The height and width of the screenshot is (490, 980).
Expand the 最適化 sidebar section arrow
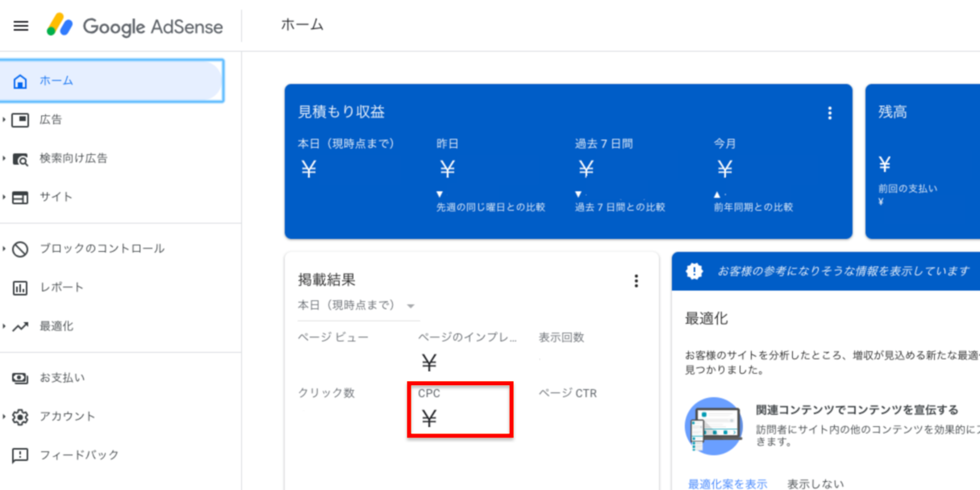[4, 326]
